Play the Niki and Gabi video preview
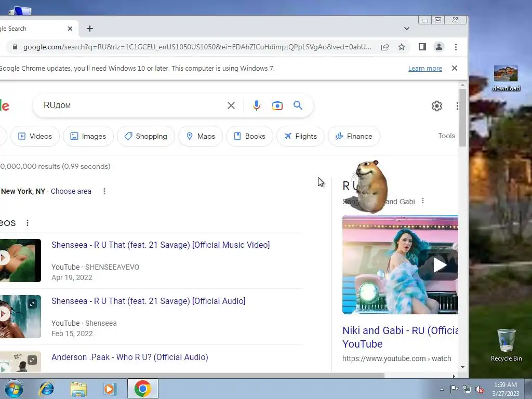The image size is (532, 399). coord(439,265)
